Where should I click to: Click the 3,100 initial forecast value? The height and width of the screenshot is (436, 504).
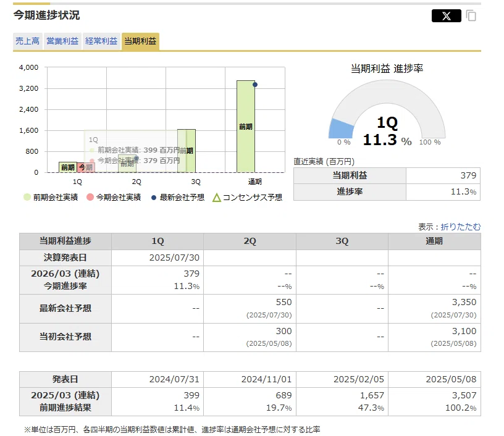pyautogui.click(x=464, y=331)
